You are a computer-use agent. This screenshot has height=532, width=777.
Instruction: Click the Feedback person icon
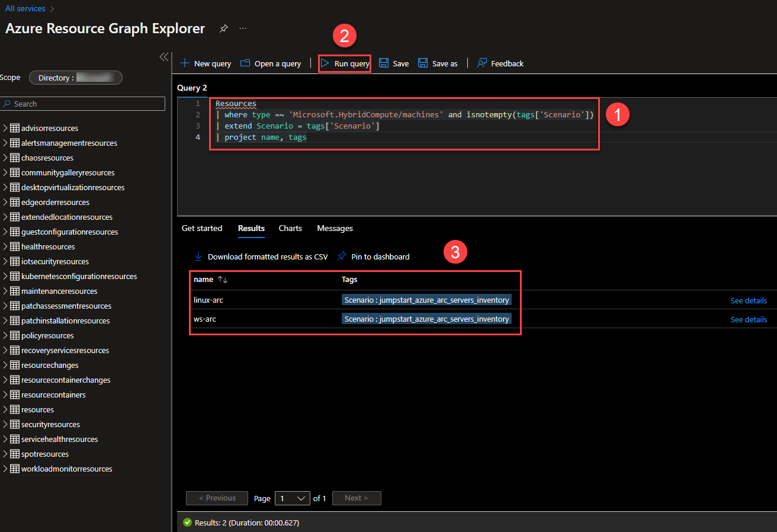coord(482,63)
